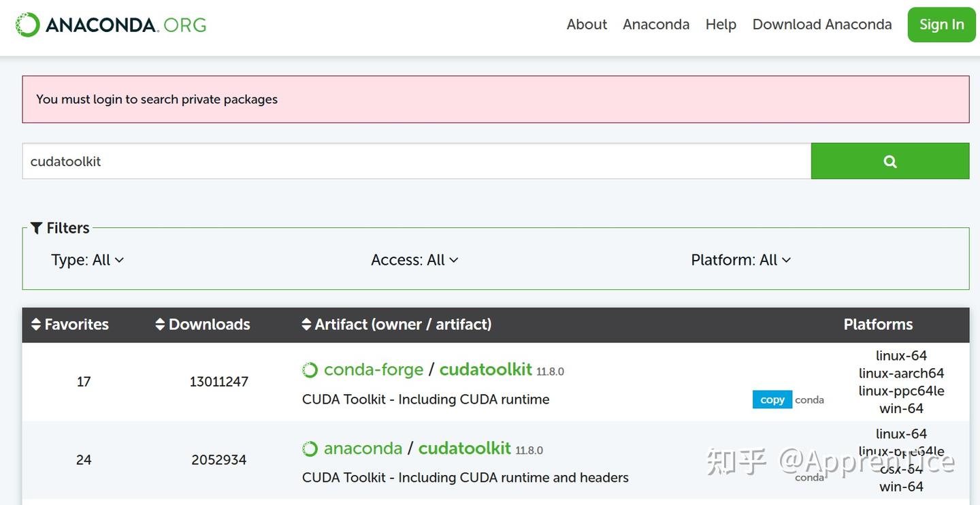980x505 pixels.
Task: Open the Type: All filter dropdown
Action: pyautogui.click(x=88, y=260)
